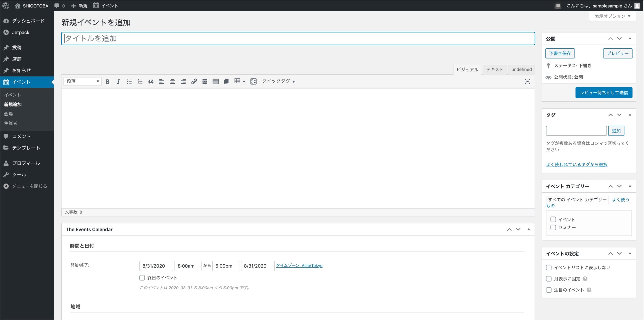Go to ダッシュボード in sidebar
Viewport: 644px width, 320px height.
27,21
